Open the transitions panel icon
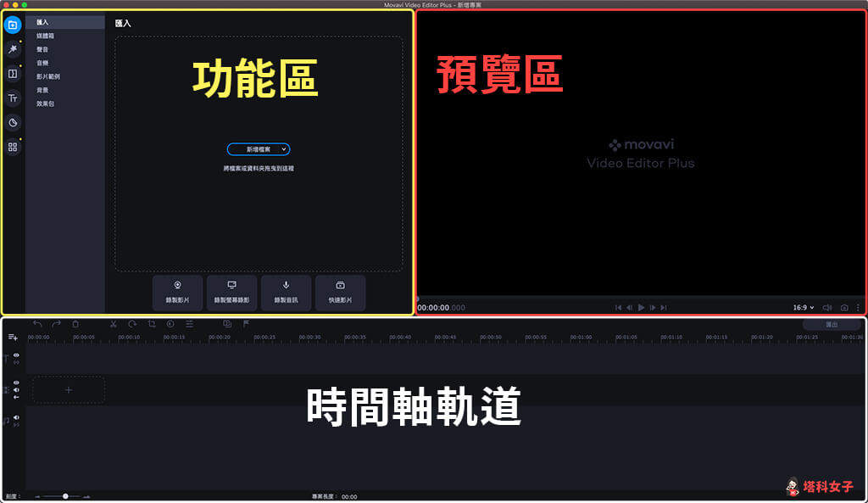868x503 pixels. 12,74
